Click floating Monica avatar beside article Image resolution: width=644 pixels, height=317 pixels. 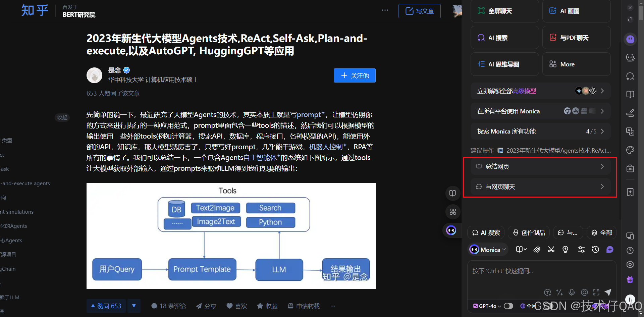451,230
